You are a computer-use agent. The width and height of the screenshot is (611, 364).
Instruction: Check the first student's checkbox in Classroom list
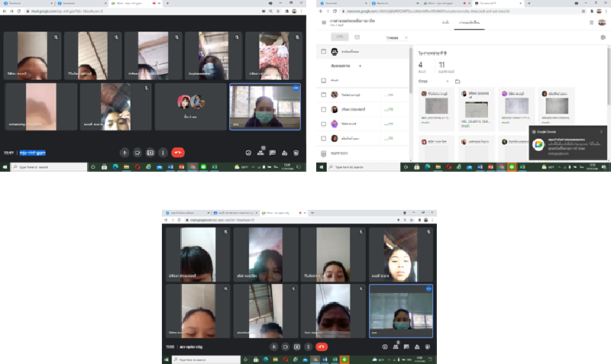coord(324,95)
